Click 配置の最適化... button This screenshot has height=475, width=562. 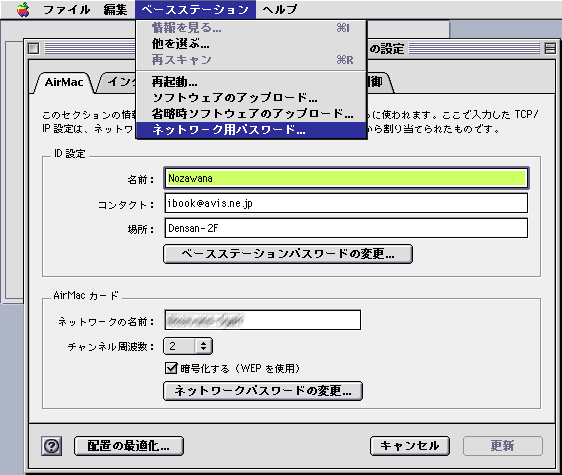tap(129, 446)
